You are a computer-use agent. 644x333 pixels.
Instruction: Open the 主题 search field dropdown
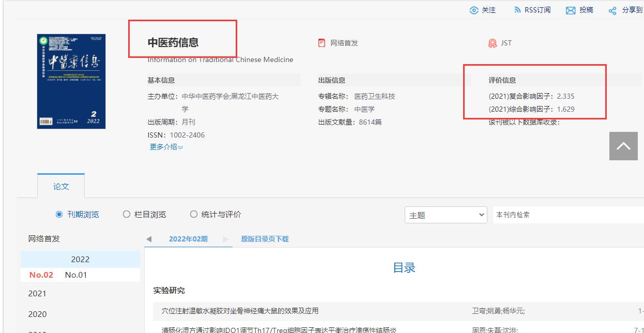[446, 215]
